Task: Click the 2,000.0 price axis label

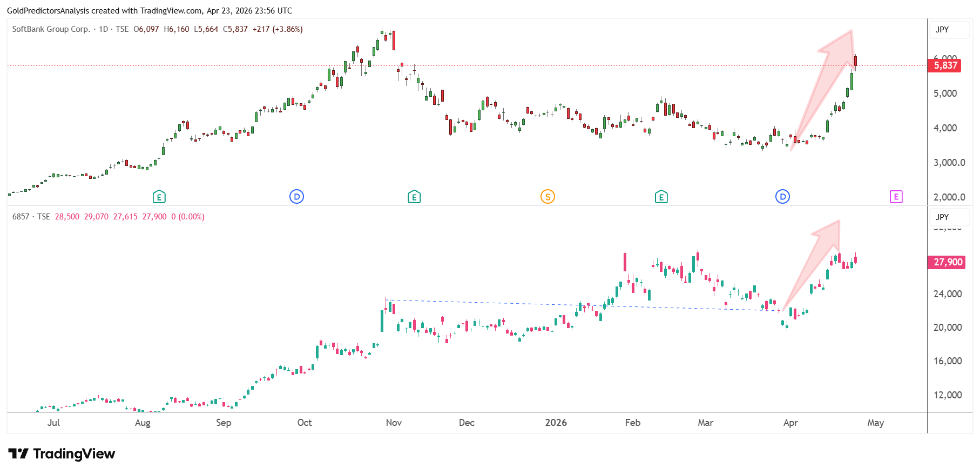Action: click(x=949, y=197)
